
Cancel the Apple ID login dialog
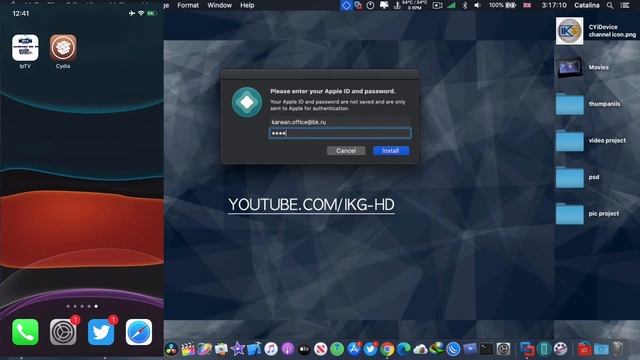tap(346, 151)
